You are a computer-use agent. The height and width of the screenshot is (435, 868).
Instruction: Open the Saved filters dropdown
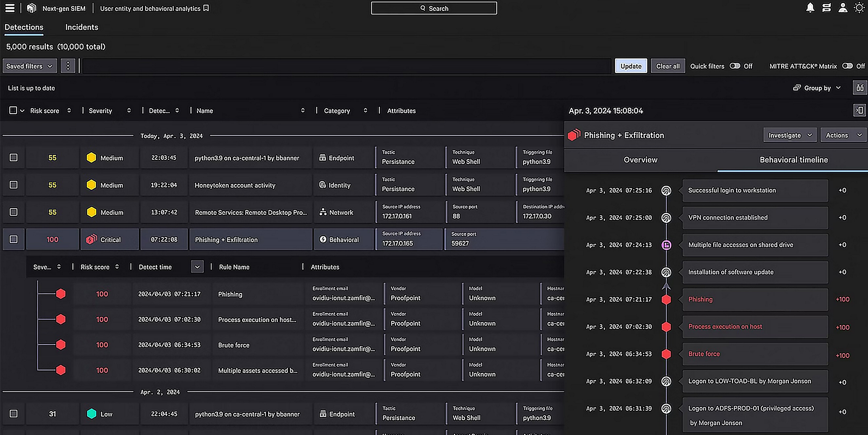[29, 66]
